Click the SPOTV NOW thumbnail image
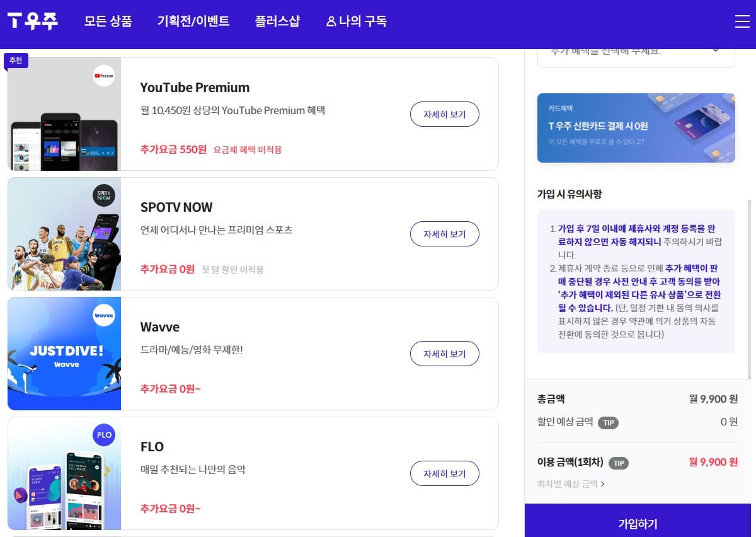 click(64, 234)
